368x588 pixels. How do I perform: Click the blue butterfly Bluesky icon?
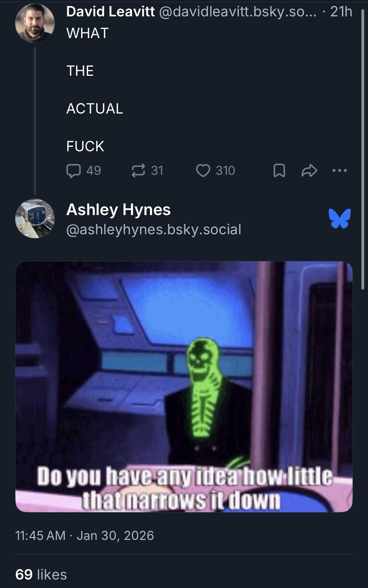[340, 218]
